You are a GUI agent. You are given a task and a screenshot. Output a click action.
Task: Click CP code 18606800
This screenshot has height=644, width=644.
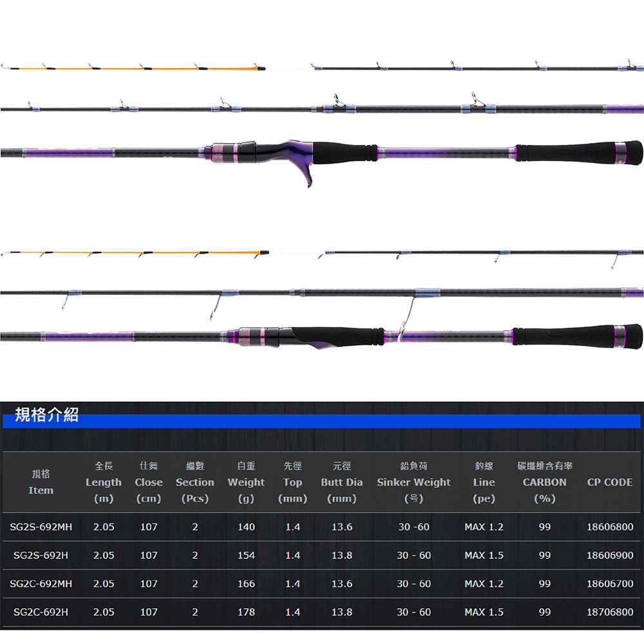click(610, 527)
